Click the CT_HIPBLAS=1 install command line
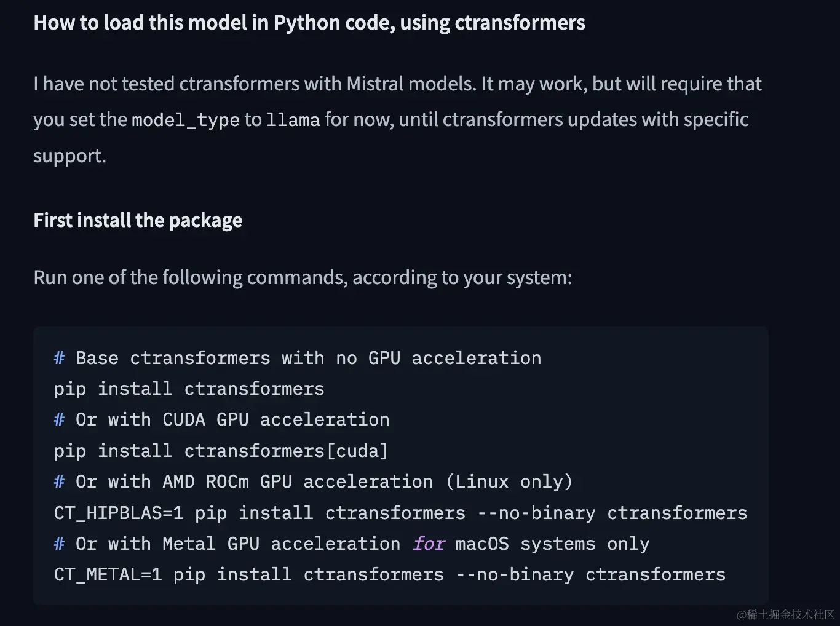The width and height of the screenshot is (840, 626). 400,513
